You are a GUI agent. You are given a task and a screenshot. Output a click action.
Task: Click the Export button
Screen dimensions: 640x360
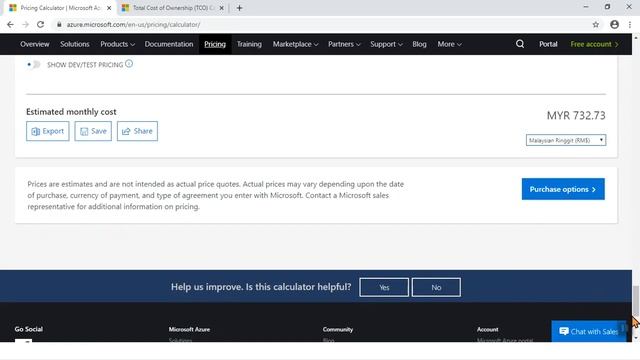click(x=48, y=131)
